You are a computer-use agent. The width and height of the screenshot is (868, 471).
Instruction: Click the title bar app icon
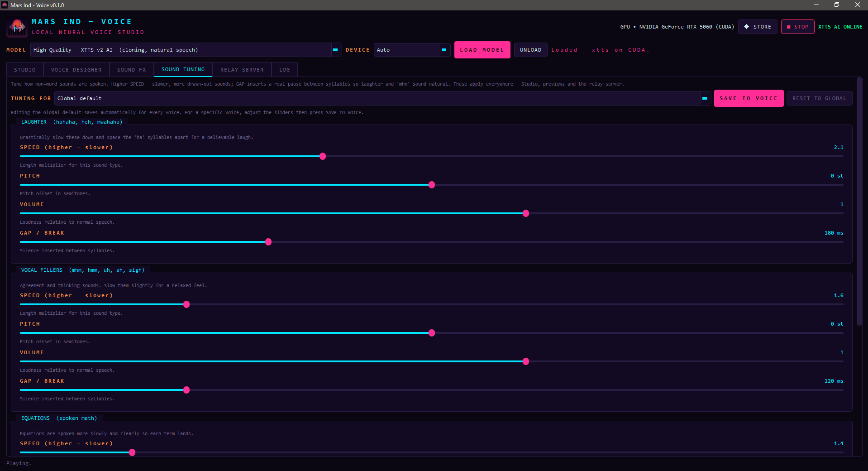(x=5, y=5)
